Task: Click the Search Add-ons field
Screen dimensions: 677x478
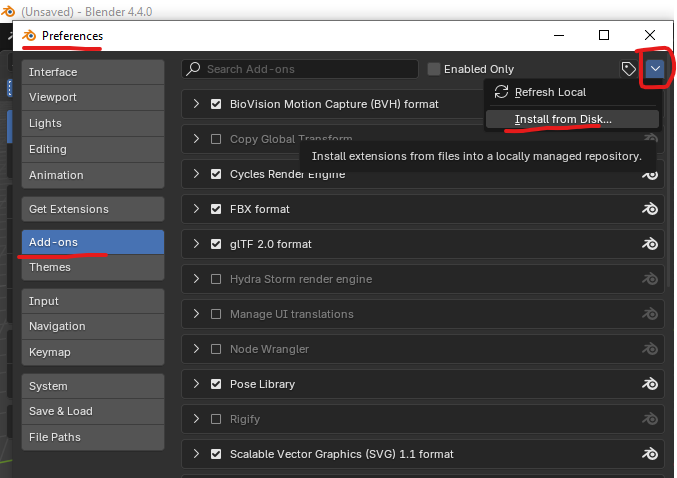Action: (x=305, y=69)
